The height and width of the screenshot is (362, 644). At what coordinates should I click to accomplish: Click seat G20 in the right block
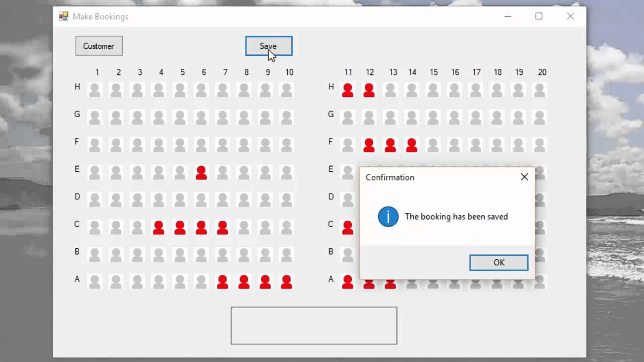pyautogui.click(x=539, y=118)
